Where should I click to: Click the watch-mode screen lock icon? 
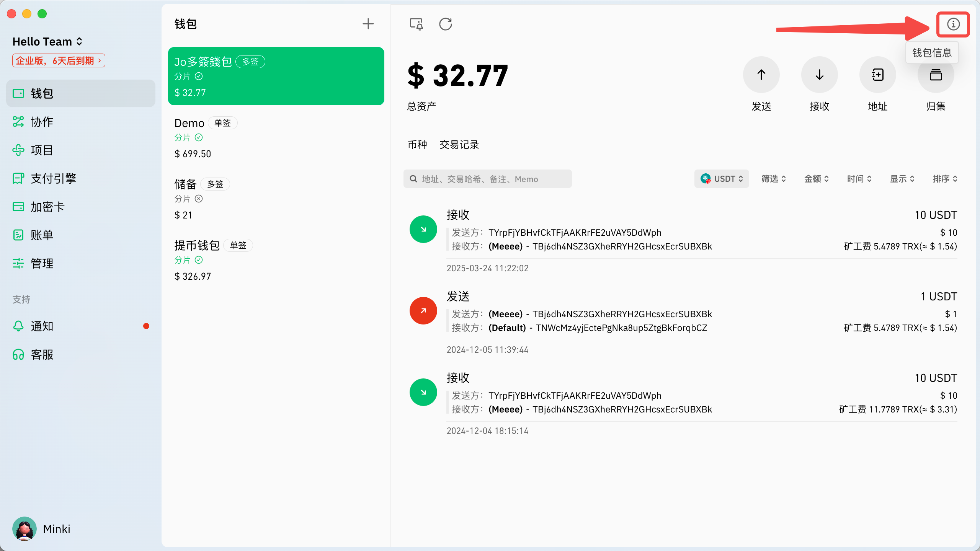[416, 24]
